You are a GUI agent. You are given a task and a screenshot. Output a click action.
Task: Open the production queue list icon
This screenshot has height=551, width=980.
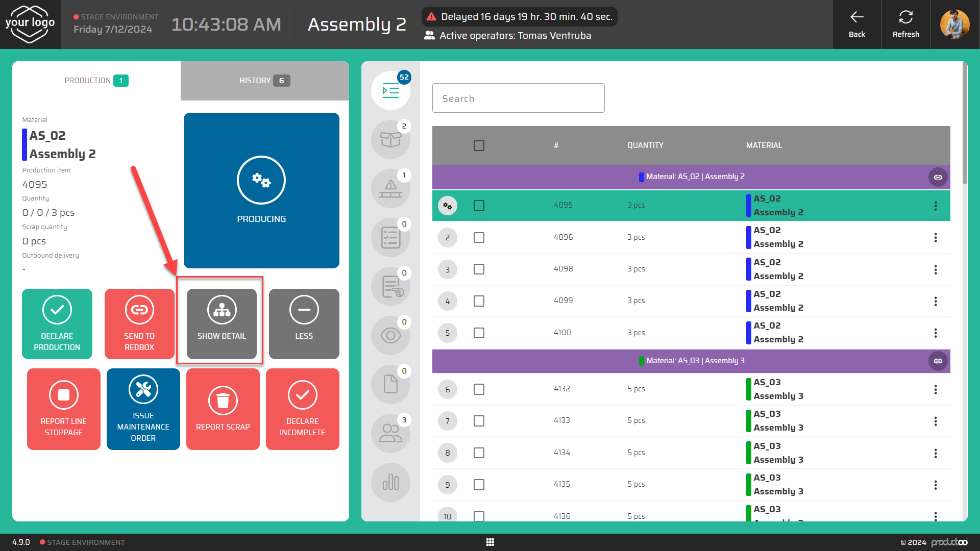[x=390, y=91]
